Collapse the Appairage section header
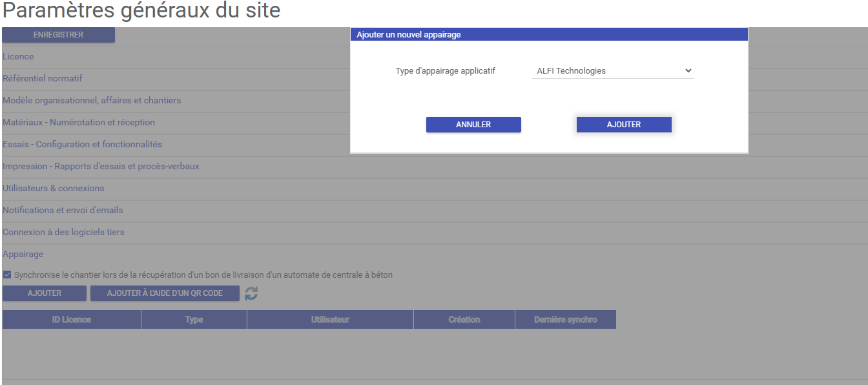This screenshot has width=868, height=385. tap(23, 255)
